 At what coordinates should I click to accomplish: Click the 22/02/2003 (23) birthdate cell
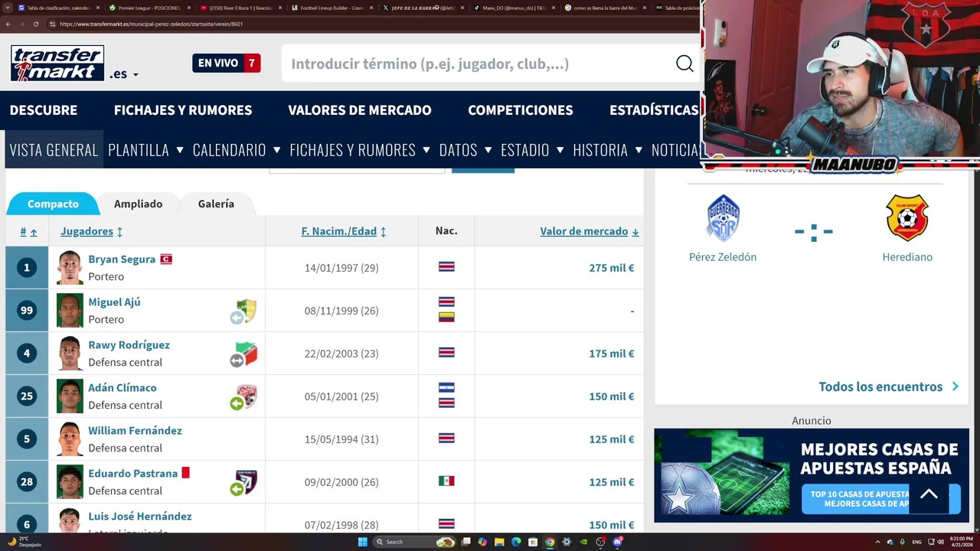pos(341,354)
